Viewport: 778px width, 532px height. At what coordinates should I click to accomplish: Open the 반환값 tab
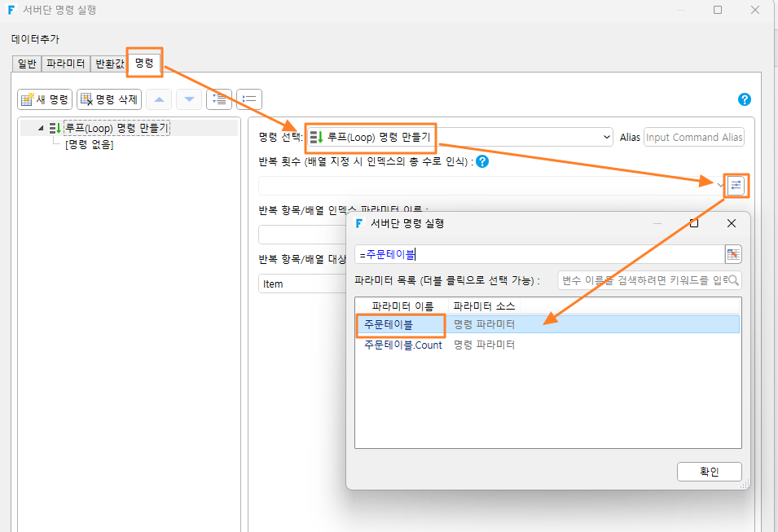110,64
